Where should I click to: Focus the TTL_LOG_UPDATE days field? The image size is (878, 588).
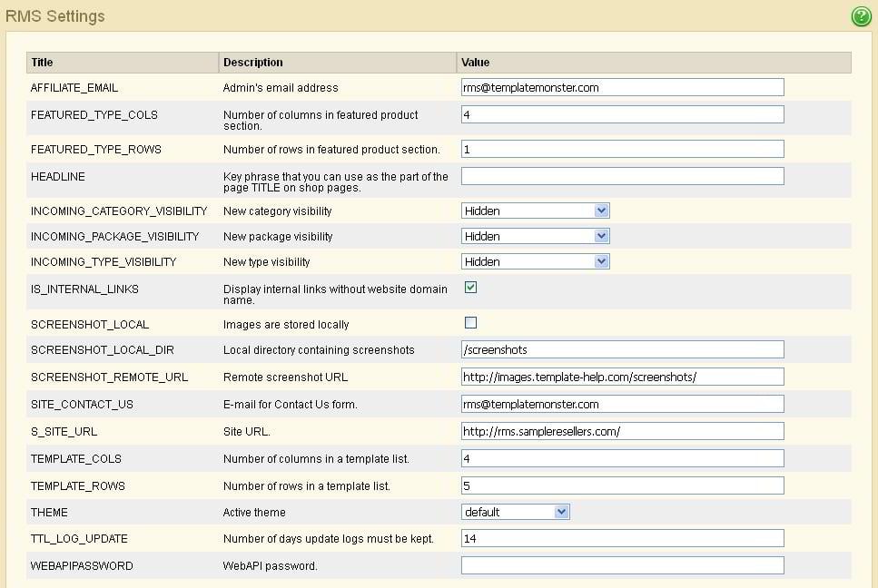[622, 538]
